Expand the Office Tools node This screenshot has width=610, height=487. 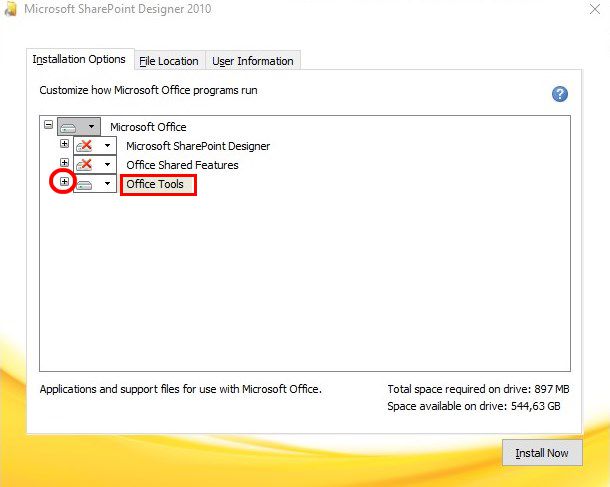point(64,181)
